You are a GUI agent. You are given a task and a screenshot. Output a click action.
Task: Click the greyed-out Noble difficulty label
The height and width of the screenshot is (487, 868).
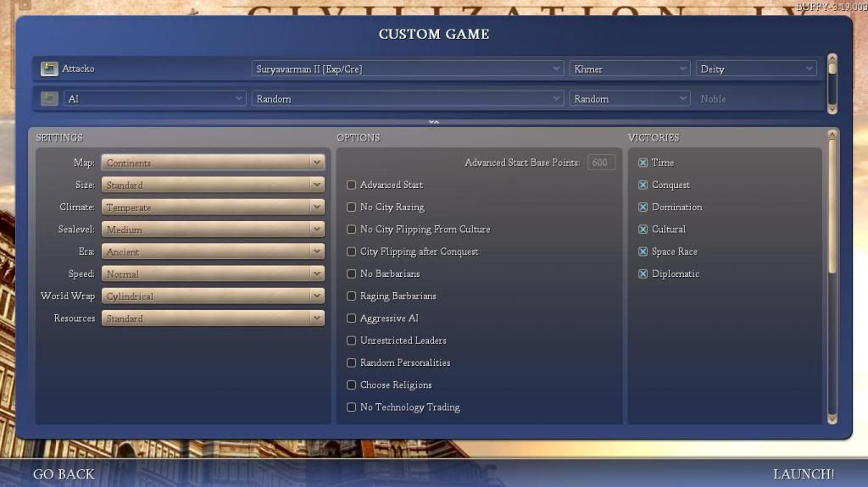pyautogui.click(x=713, y=98)
